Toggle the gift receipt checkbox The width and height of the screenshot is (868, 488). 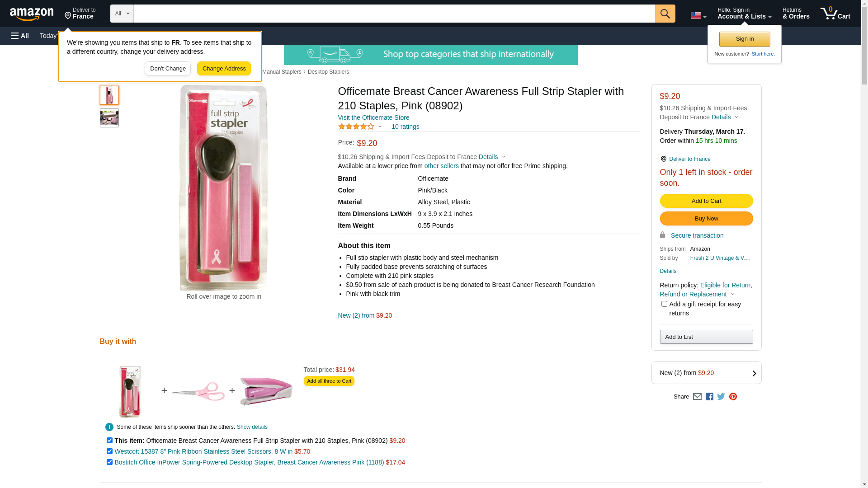tap(664, 304)
